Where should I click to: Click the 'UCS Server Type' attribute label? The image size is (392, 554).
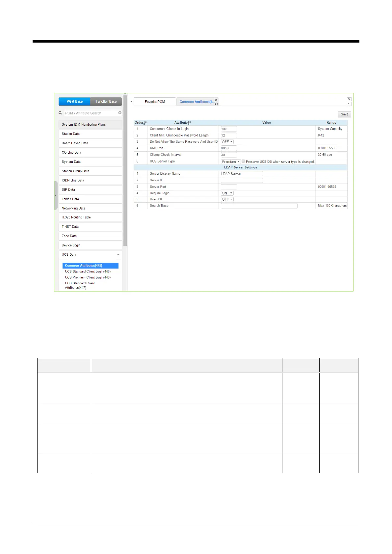coord(162,161)
